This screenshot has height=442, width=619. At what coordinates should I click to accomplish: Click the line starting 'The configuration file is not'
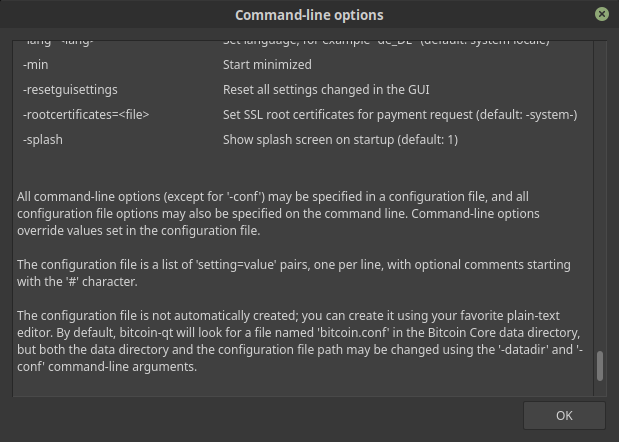[x=278, y=315]
